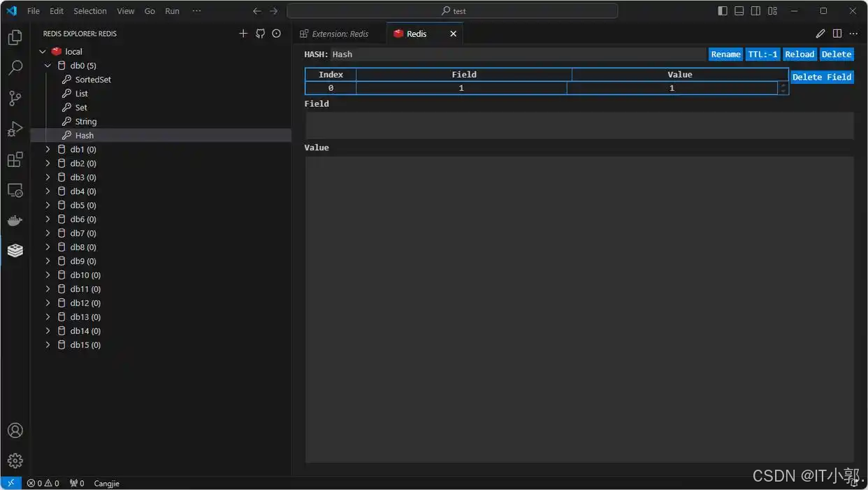Click the Delete Field button
This screenshot has height=490, width=868.
822,77
